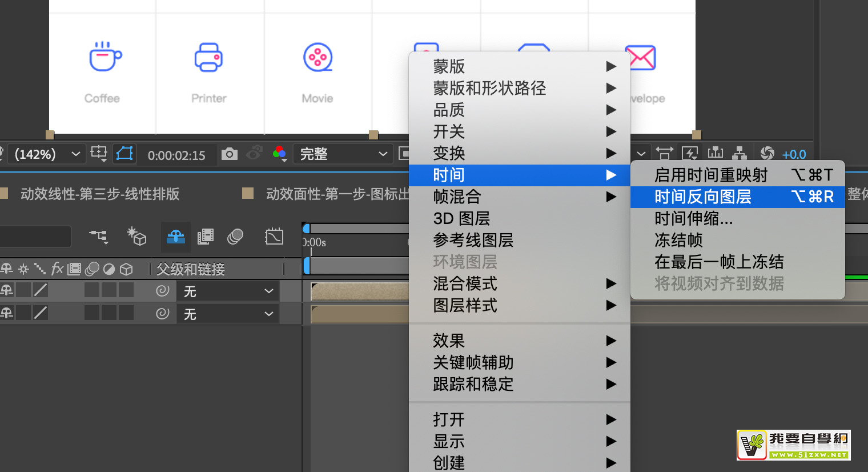Screen dimensions: 868x472
Task: Open the composition mini-flowchart icon
Action: click(98, 236)
